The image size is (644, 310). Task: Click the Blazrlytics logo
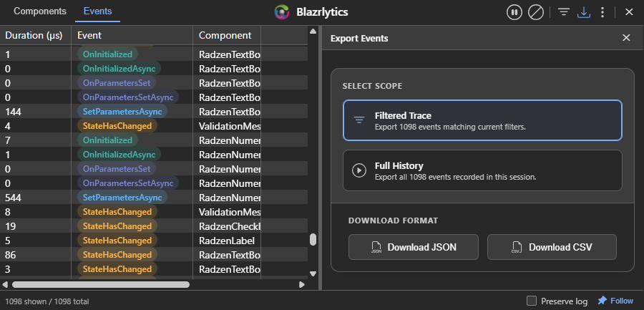282,12
